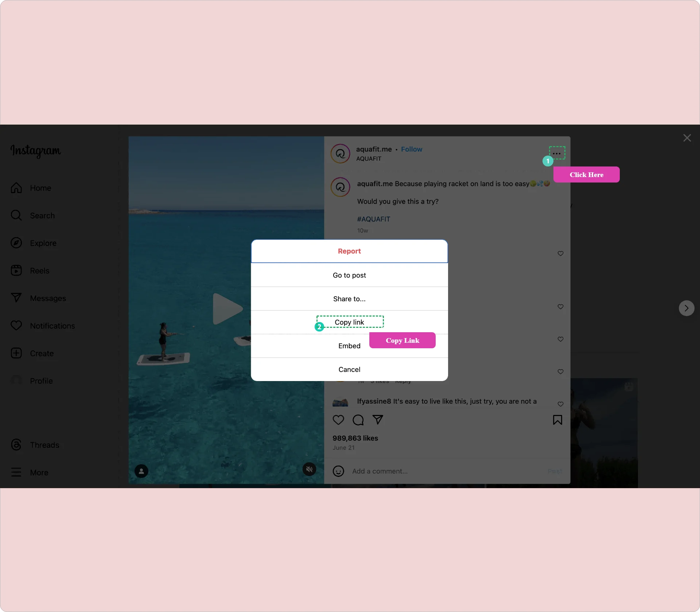Click Copy link in the popup menu
The height and width of the screenshot is (612, 700).
349,322
